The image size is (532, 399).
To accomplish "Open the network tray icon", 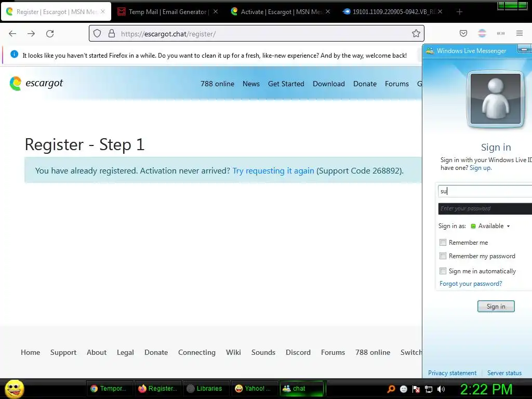I will pyautogui.click(x=429, y=389).
